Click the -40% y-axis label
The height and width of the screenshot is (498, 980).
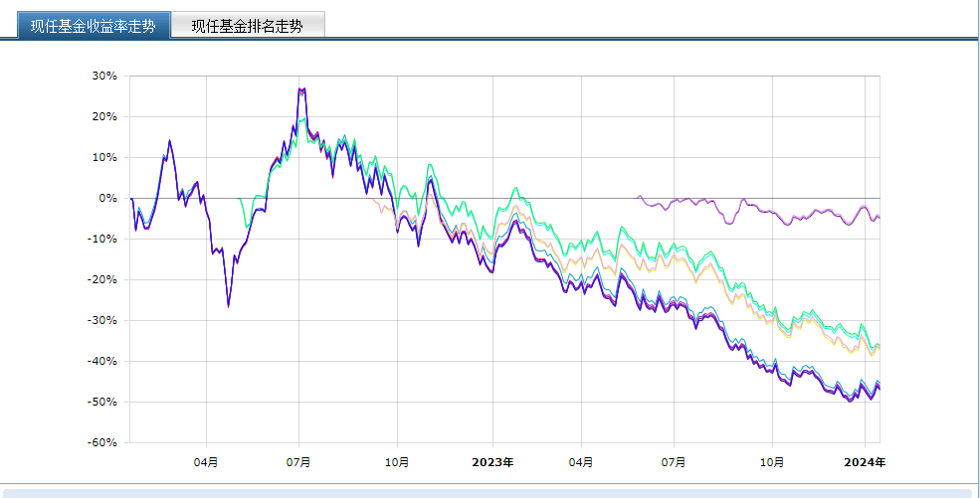pos(102,361)
